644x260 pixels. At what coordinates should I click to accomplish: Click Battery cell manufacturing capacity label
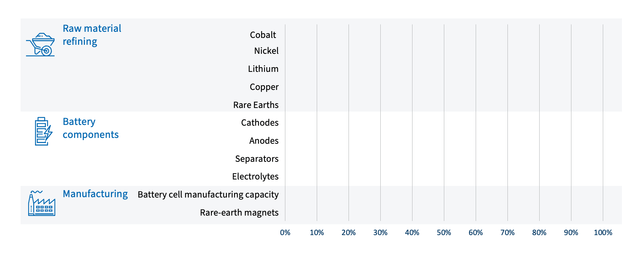tap(208, 195)
